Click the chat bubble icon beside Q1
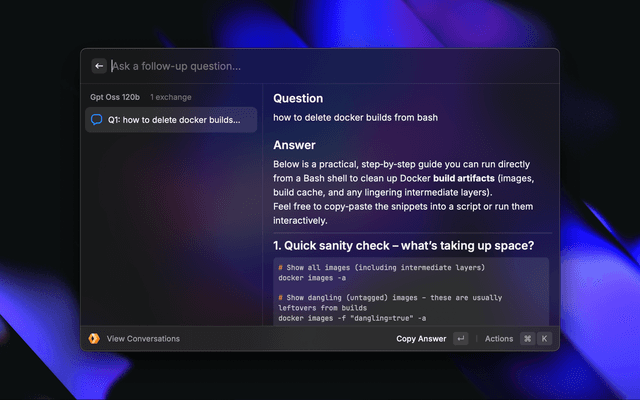 click(x=97, y=120)
